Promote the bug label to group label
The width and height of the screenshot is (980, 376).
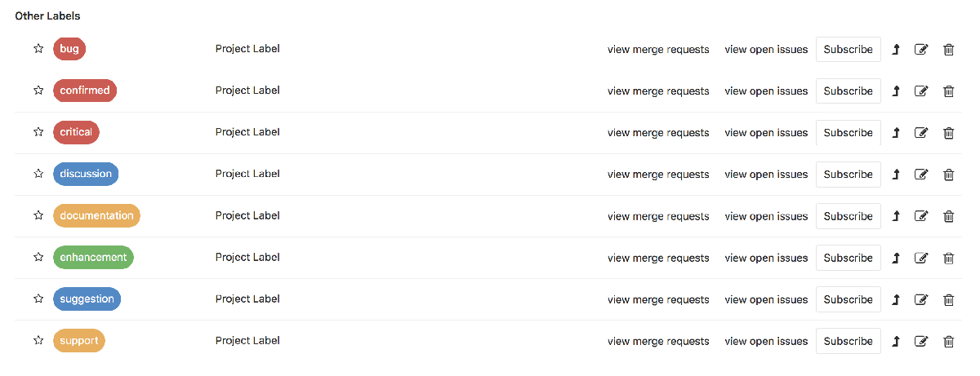click(895, 50)
